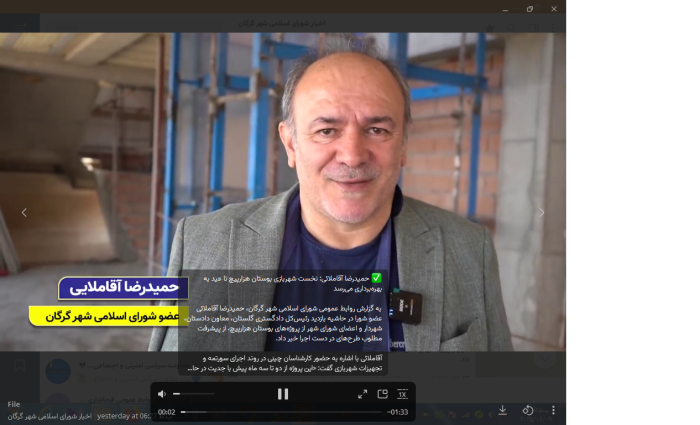This screenshot has width=700, height=425.
Task: Mute the video with the speaker icon
Action: coord(162,394)
